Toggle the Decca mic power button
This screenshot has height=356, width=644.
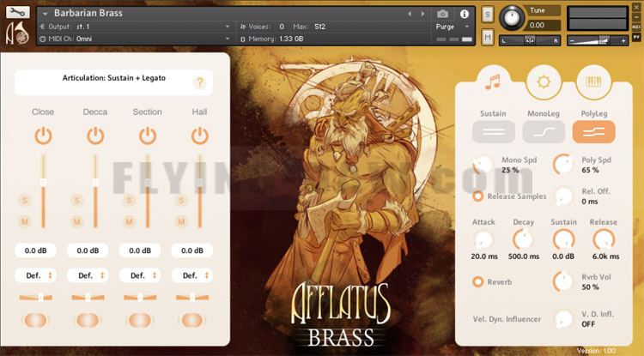tap(95, 136)
